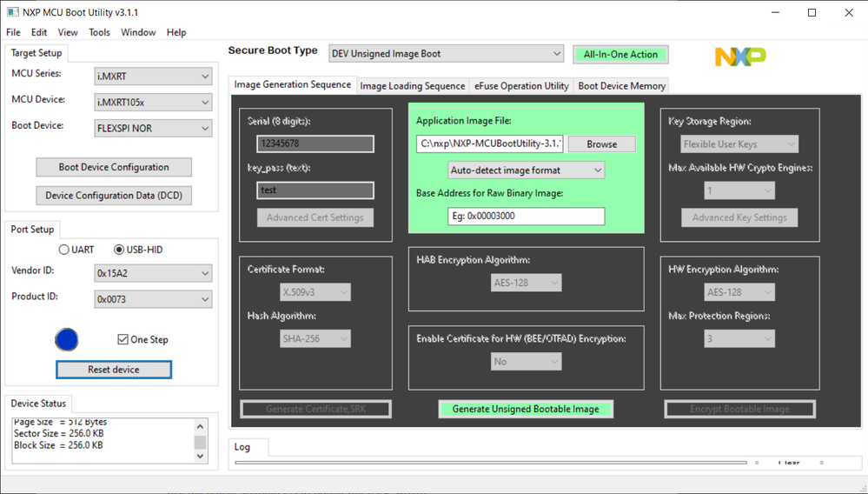The width and height of the screenshot is (868, 494).
Task: Click Generate Certificate,SRK button
Action: [315, 410]
